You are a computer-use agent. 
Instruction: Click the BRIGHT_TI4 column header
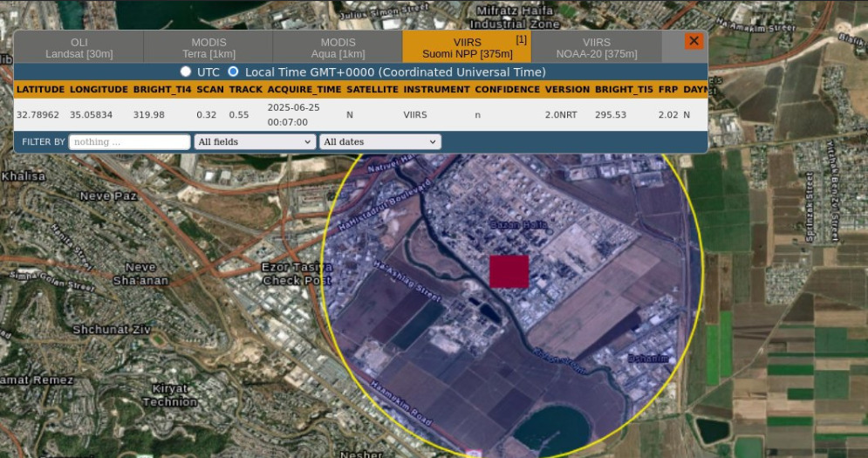162,89
